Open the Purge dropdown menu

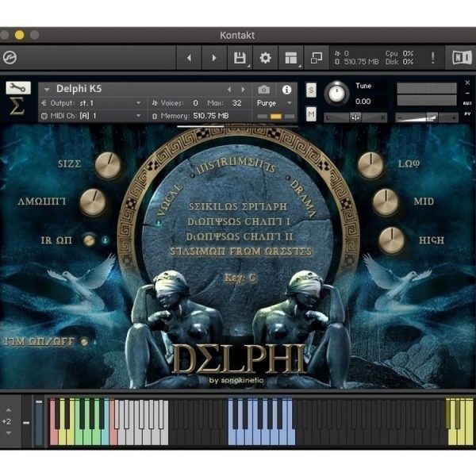coord(274,103)
